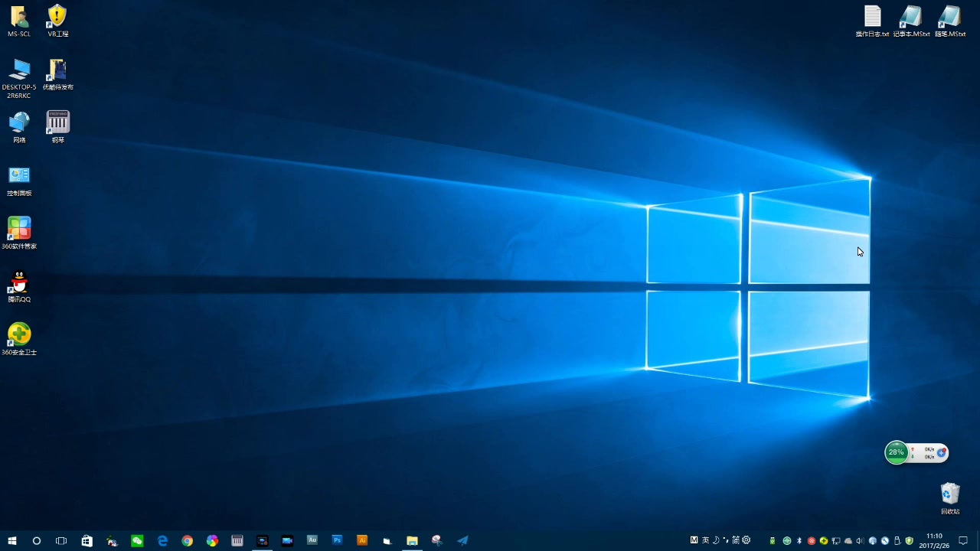Open the Windows Start menu
Image resolution: width=980 pixels, height=551 pixels.
[x=12, y=540]
